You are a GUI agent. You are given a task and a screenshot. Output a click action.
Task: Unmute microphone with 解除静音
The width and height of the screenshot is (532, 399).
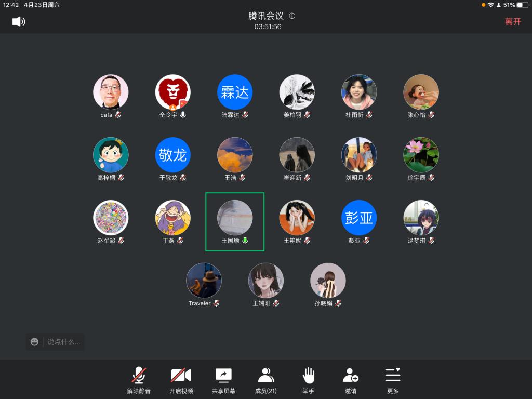tap(139, 380)
